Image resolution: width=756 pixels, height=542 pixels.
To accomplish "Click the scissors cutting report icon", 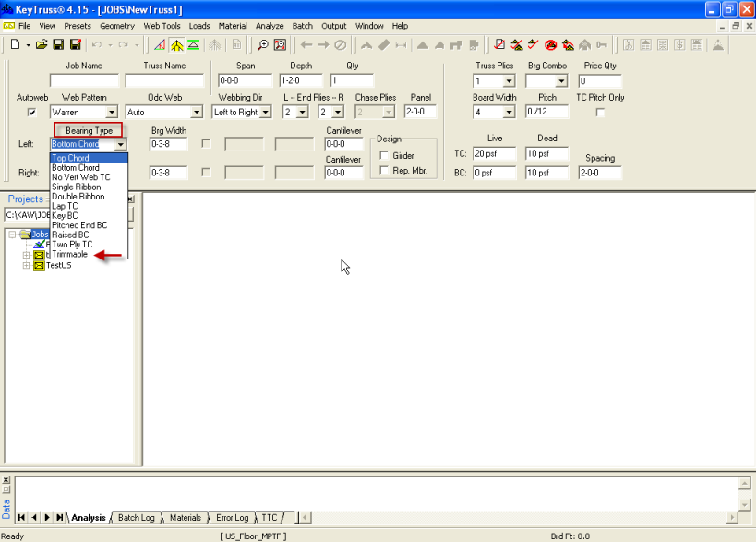I will coord(629,45).
